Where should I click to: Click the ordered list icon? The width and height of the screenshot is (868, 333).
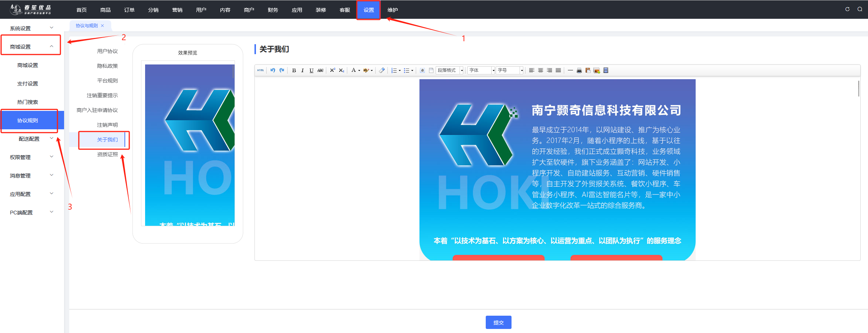[394, 70]
